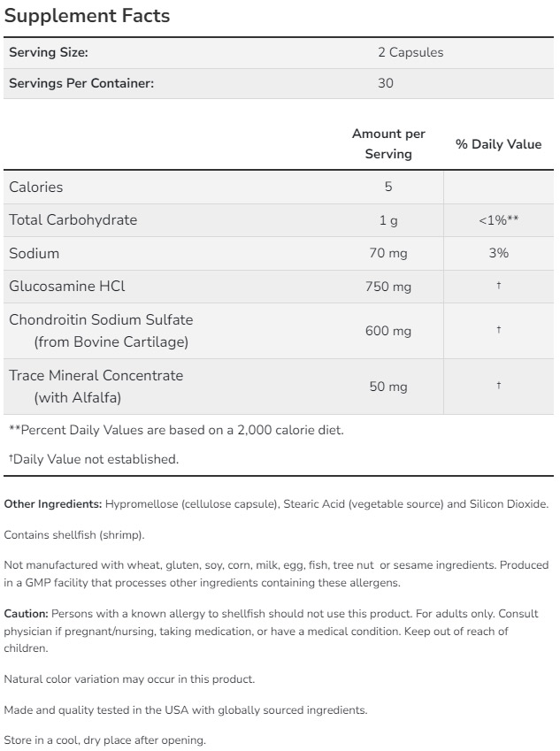Click the 600 mg chondroitin amount

tap(388, 331)
